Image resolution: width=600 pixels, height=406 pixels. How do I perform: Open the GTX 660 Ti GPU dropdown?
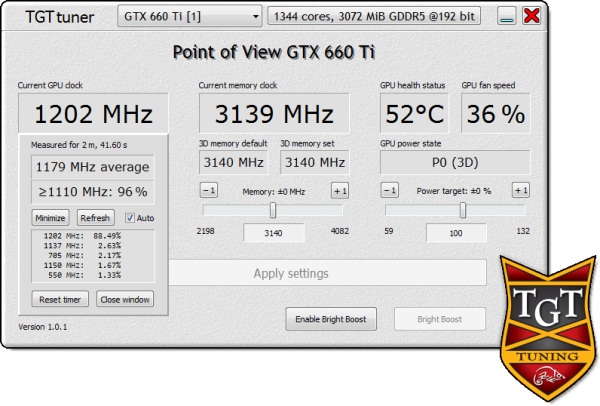point(190,16)
